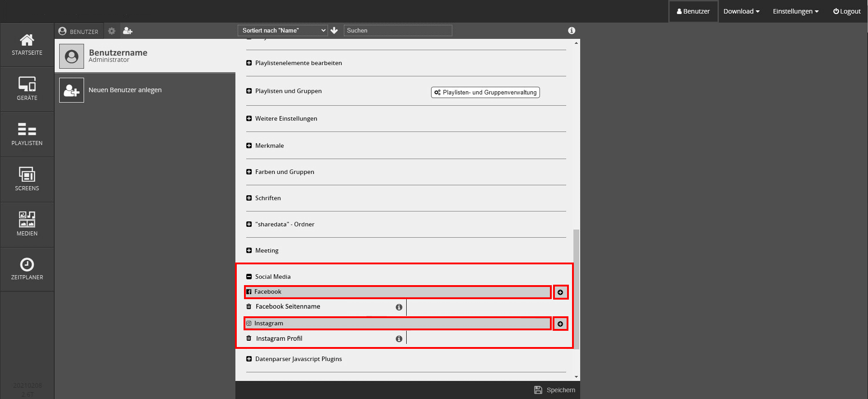Expand the Schriften section
868x399 pixels.
pos(249,198)
